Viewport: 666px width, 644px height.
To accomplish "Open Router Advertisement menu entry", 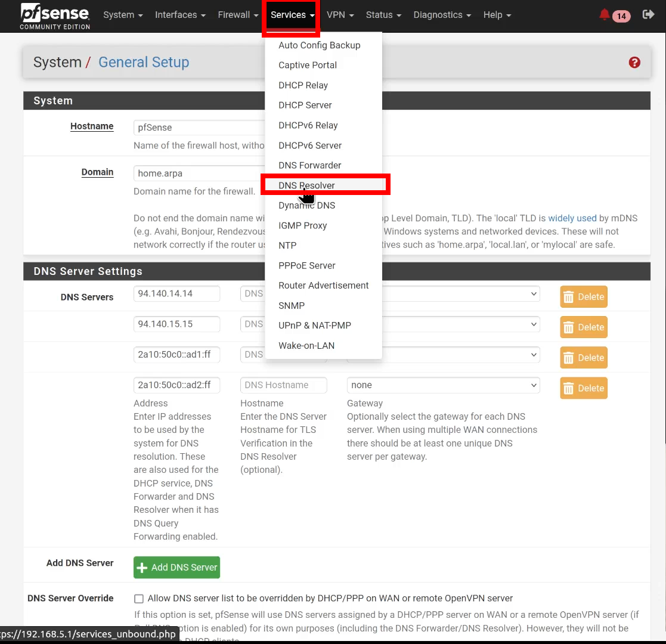I will click(323, 286).
